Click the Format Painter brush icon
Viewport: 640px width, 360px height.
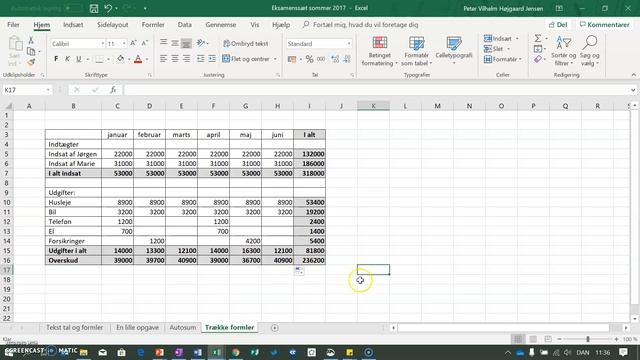coord(31,62)
